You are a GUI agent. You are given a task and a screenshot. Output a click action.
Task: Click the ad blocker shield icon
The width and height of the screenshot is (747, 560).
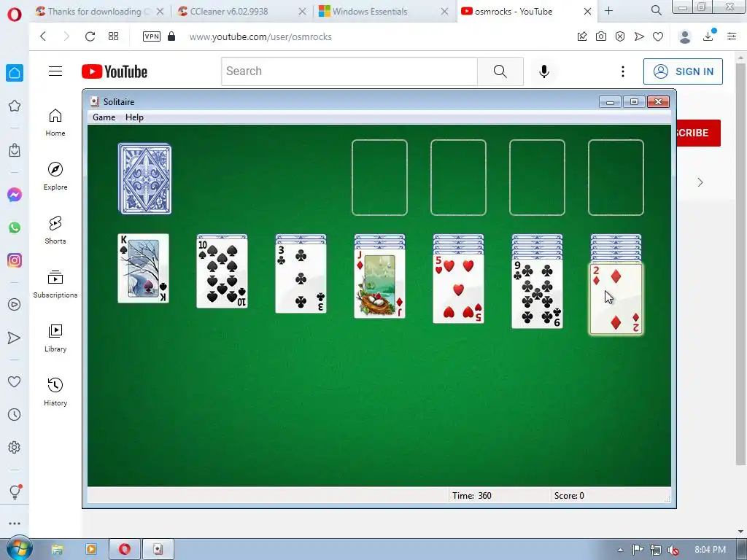[x=620, y=36]
